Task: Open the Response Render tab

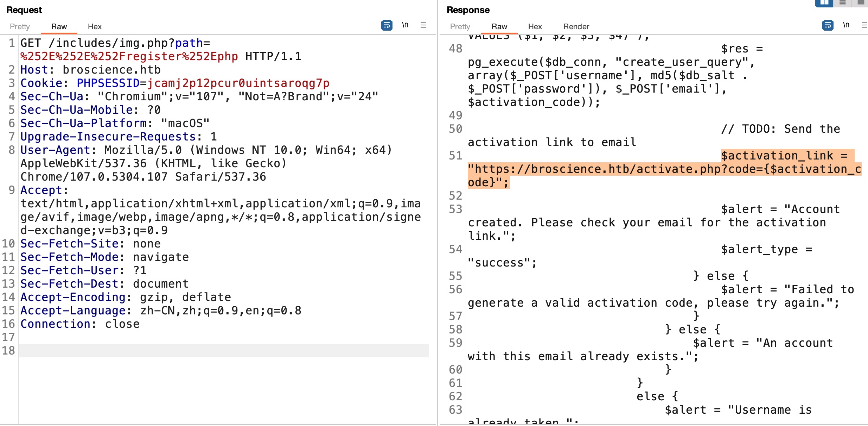Action: 576,26
